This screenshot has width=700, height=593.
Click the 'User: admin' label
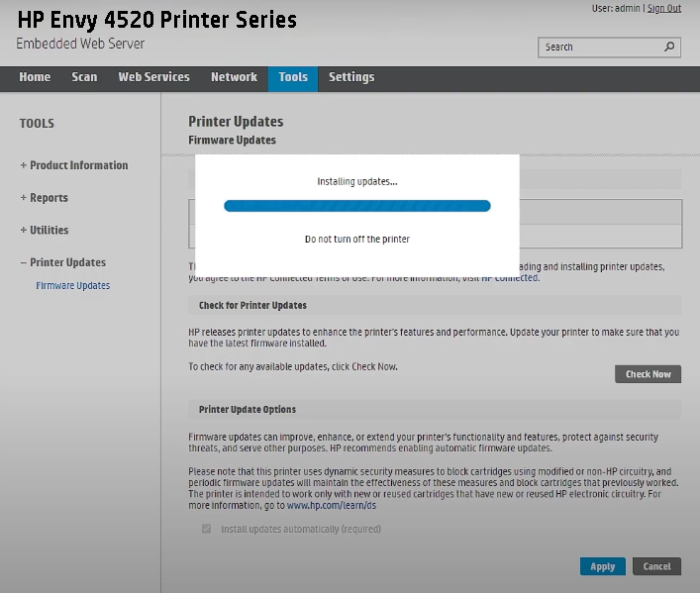(616, 8)
